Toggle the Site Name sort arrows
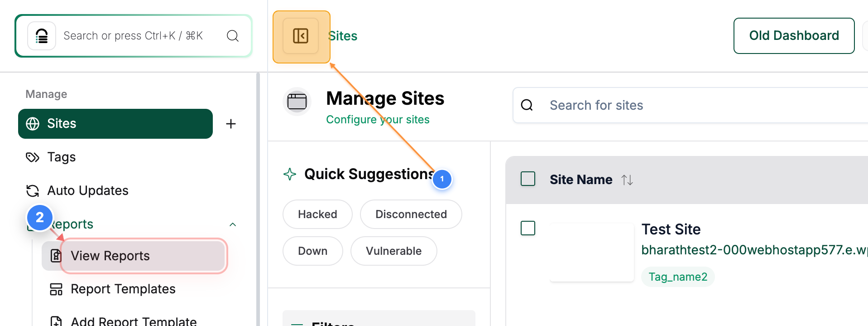Viewport: 868px width, 326px height. tap(628, 180)
